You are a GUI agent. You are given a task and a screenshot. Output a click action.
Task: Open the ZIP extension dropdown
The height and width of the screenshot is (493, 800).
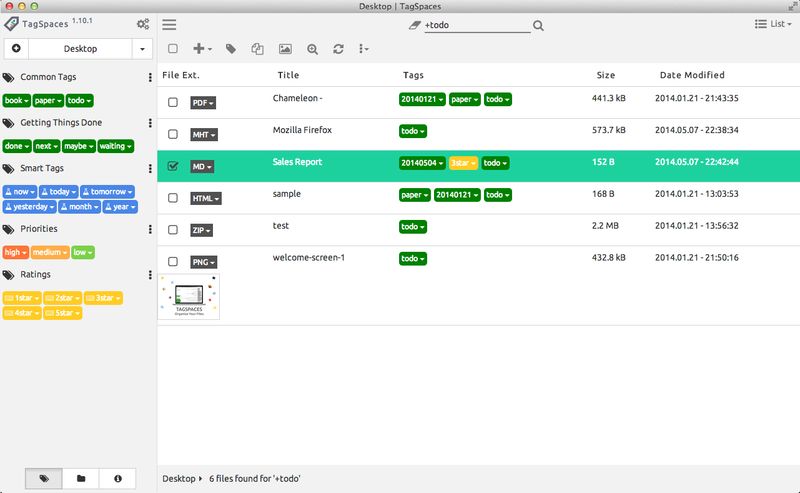click(x=202, y=230)
